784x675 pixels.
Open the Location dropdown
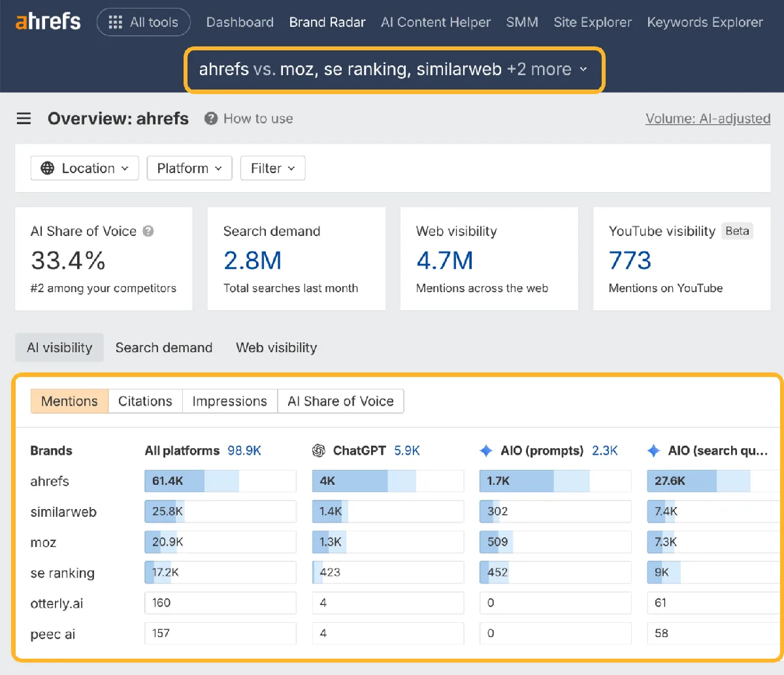pos(84,168)
